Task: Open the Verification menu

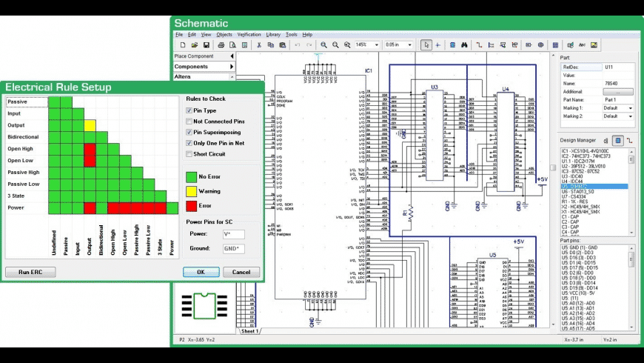Action: [x=249, y=35]
